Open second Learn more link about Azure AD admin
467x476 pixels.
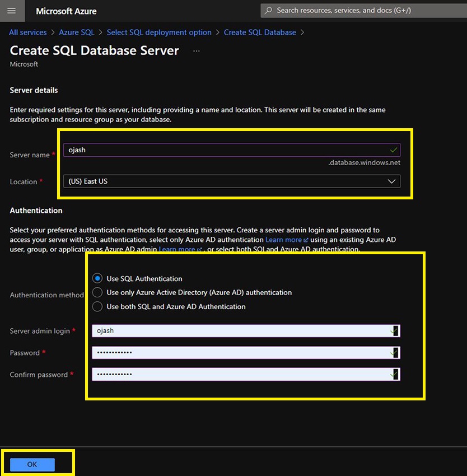click(x=177, y=249)
